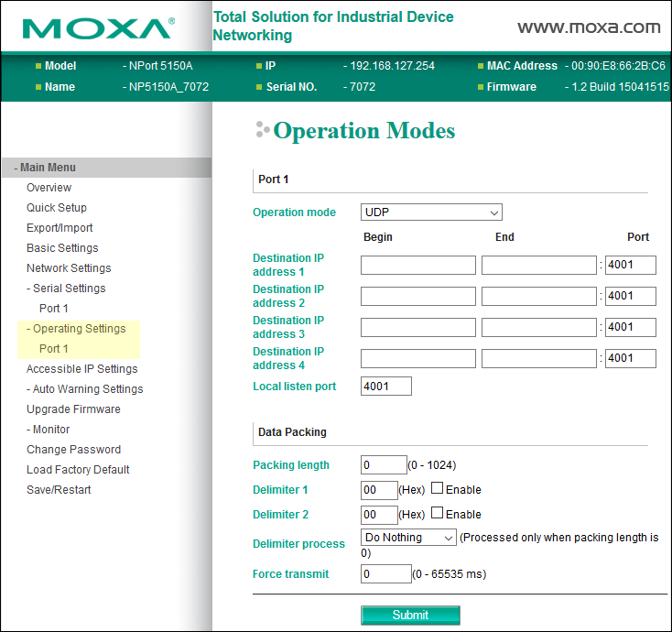
Task: Click the Force transmit input field
Action: click(385, 574)
